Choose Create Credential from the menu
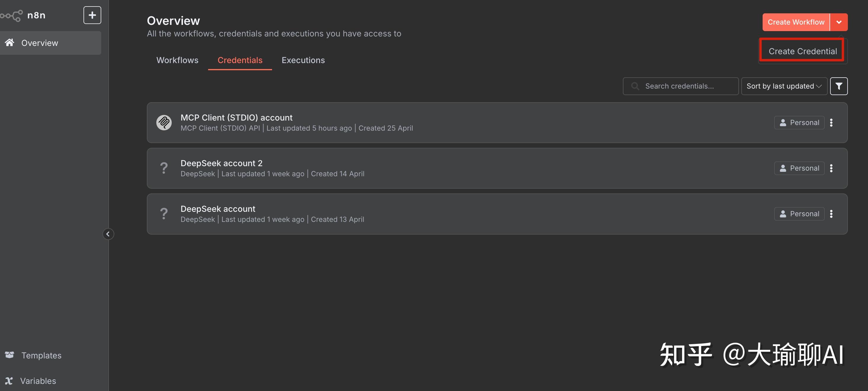The width and height of the screenshot is (868, 391). (x=802, y=51)
